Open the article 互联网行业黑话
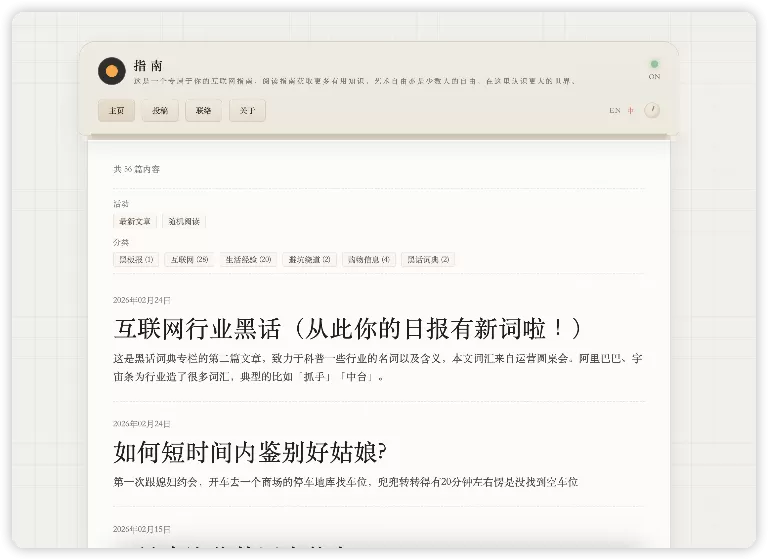 (347, 328)
